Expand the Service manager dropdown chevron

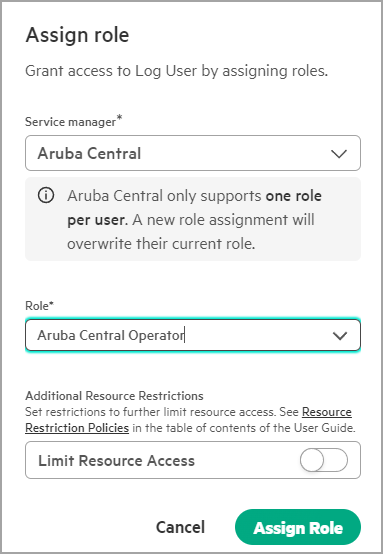[x=338, y=154]
